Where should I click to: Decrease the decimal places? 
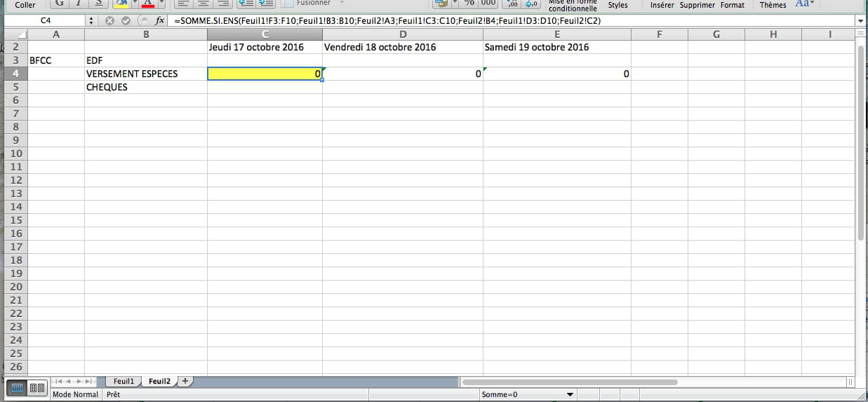tap(530, 4)
